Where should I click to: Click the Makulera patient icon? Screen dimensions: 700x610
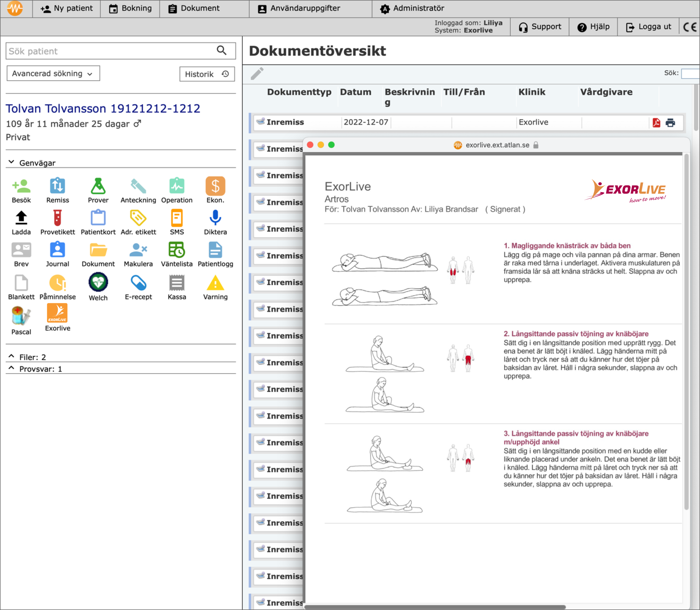(x=138, y=250)
